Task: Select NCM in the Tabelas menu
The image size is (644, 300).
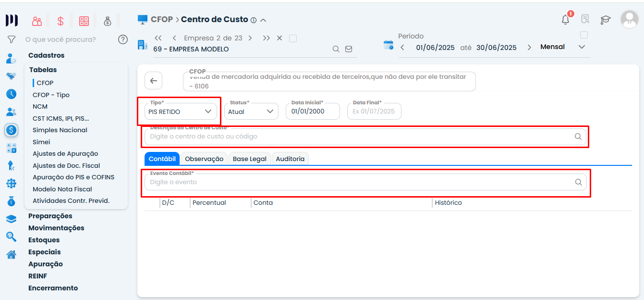Action: click(40, 106)
